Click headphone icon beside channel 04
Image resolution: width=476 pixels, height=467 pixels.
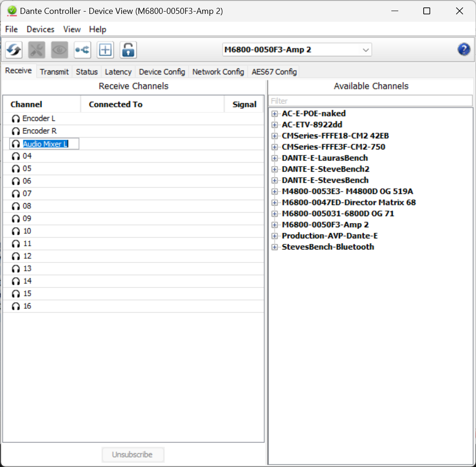coord(16,156)
